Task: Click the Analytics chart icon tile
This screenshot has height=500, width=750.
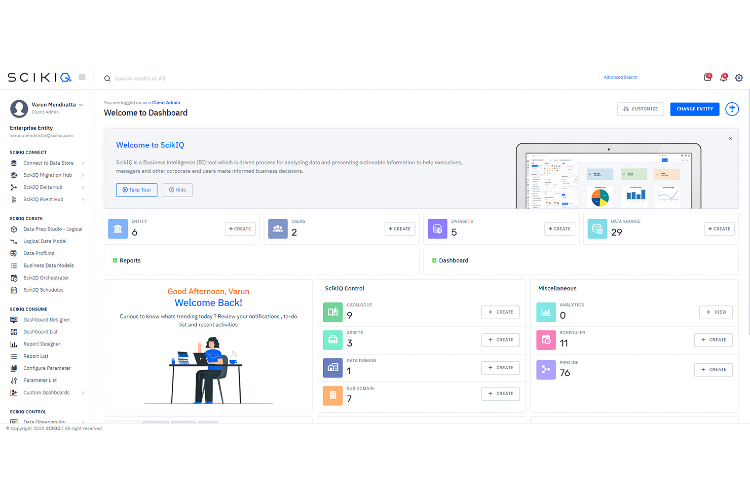Action: (x=546, y=312)
